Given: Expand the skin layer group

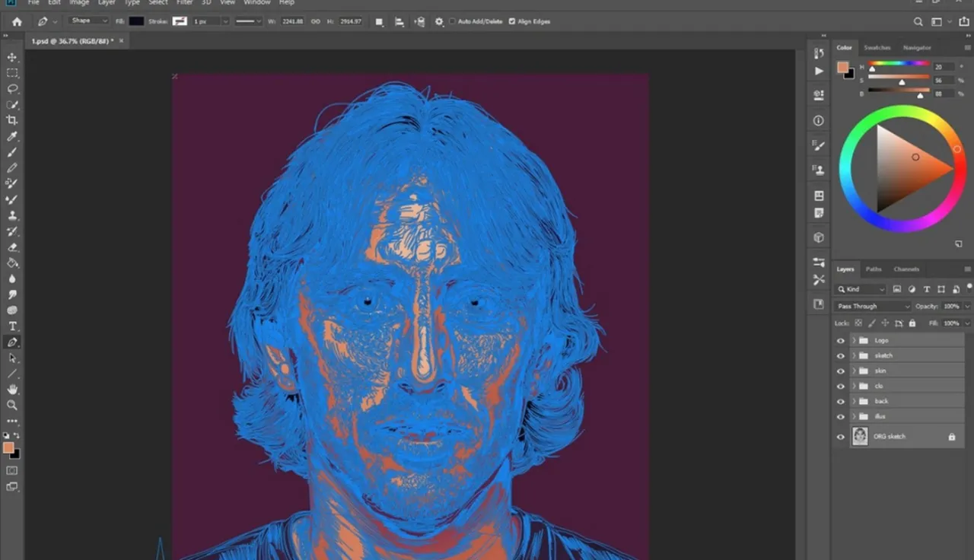Looking at the screenshot, I should 854,371.
